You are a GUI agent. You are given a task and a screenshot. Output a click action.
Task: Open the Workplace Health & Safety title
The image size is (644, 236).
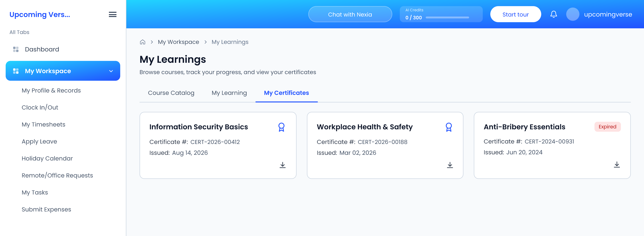pyautogui.click(x=364, y=127)
